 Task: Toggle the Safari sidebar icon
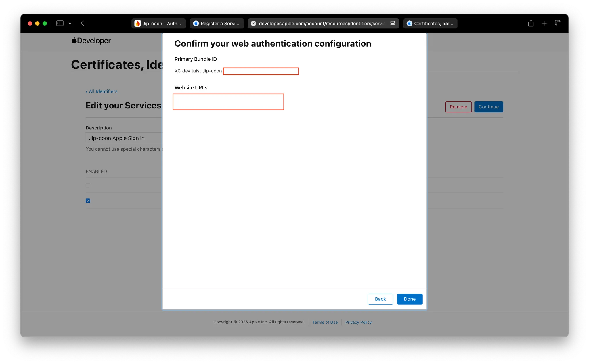coord(60,23)
